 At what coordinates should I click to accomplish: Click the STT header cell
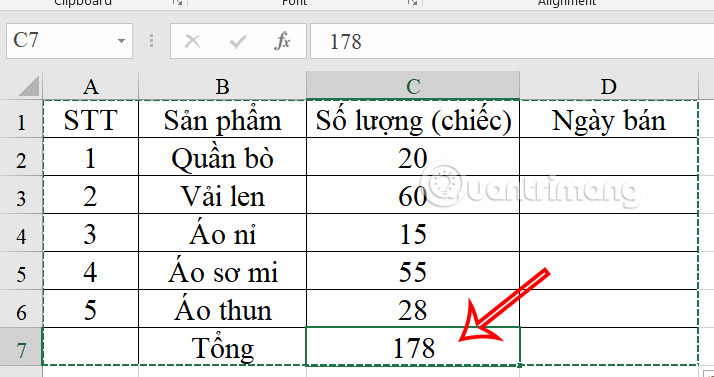91,119
